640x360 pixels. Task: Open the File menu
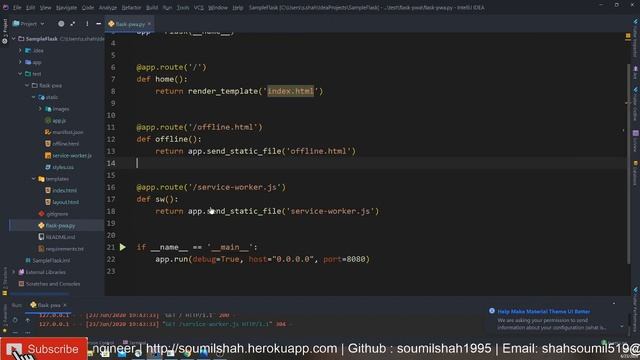[x=17, y=7]
